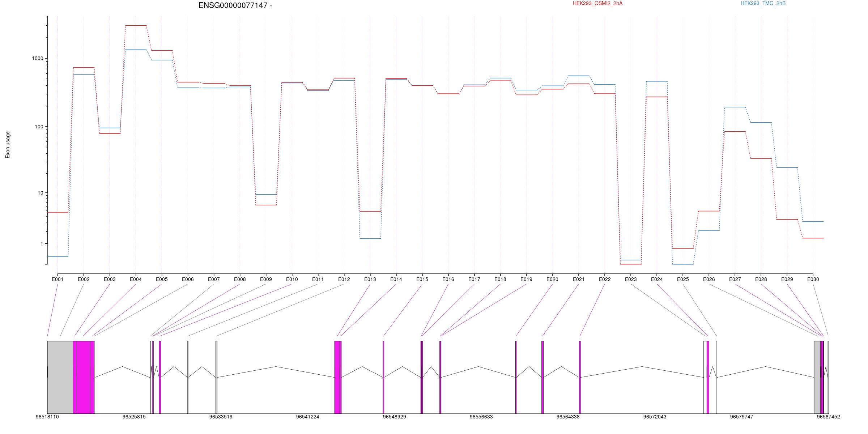Click the gray exon block near 96587452
Viewport: 868px width, 434px height.
point(817,377)
